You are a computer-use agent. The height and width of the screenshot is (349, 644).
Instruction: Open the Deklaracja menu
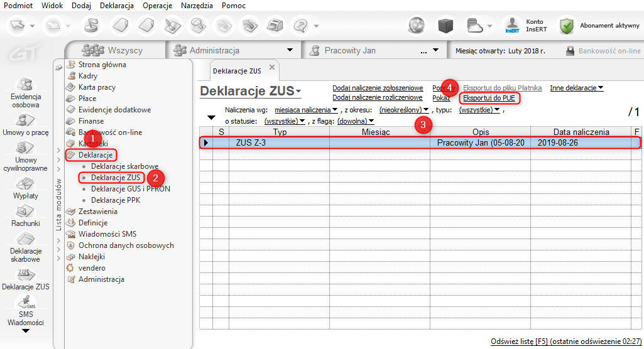tap(117, 5)
